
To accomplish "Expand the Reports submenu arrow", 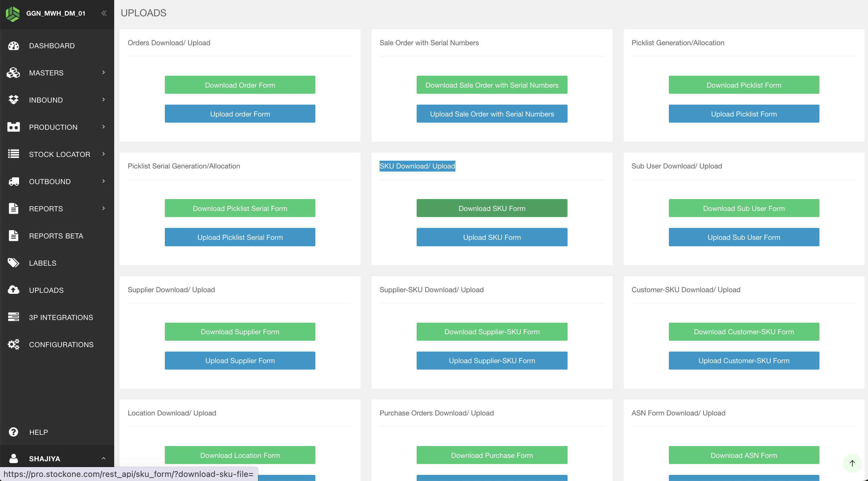I will [104, 208].
